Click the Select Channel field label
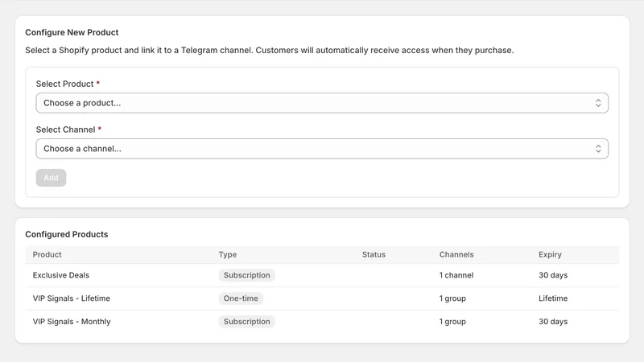 pos(66,130)
